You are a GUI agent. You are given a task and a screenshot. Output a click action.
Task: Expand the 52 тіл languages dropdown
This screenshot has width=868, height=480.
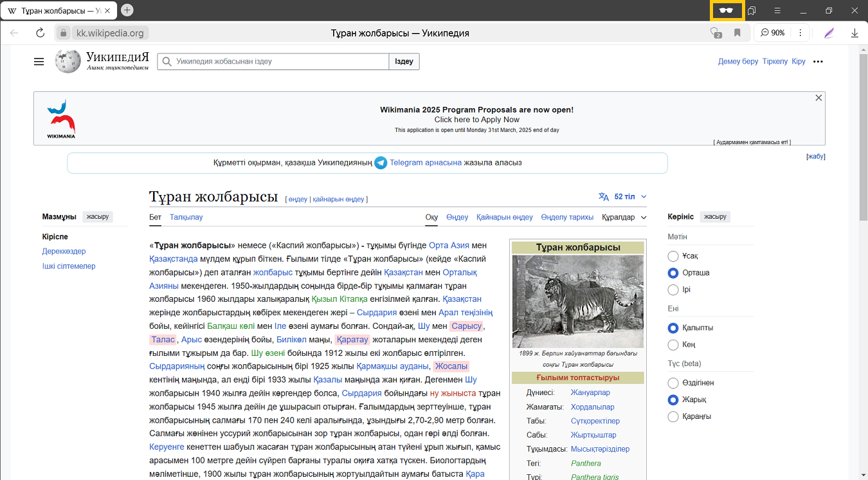pos(623,197)
